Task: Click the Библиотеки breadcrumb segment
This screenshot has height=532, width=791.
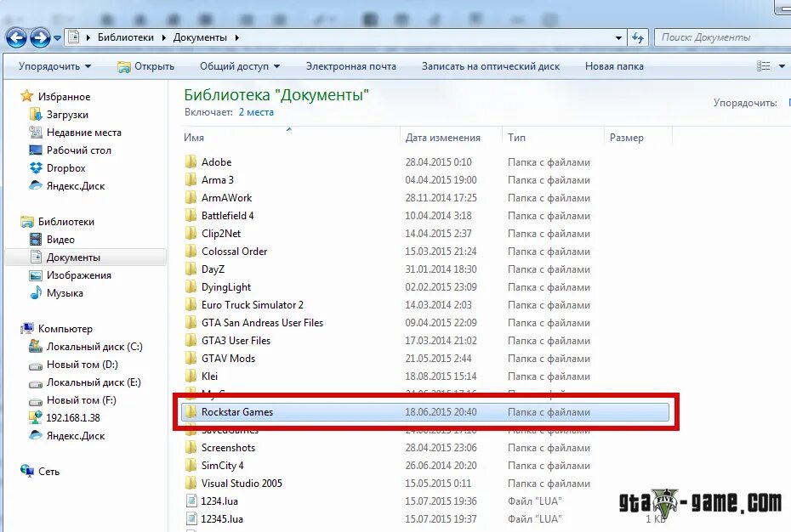Action: coord(126,37)
